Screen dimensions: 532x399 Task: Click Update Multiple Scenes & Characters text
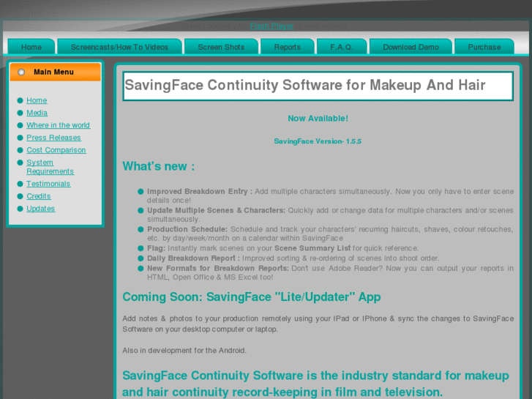pos(216,211)
